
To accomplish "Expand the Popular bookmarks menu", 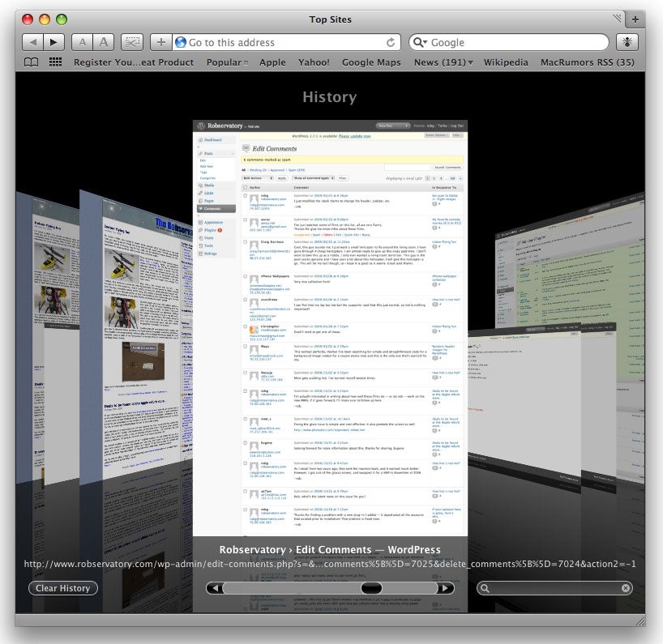I will 227,62.
